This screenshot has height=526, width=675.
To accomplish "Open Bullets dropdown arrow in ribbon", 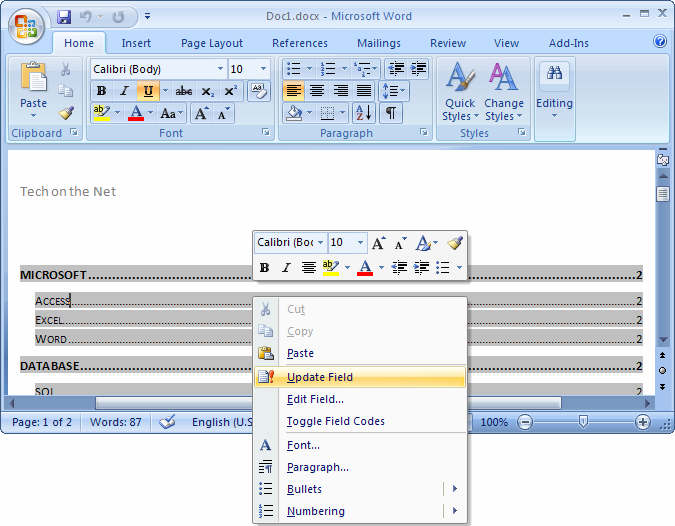I will pyautogui.click(x=309, y=69).
